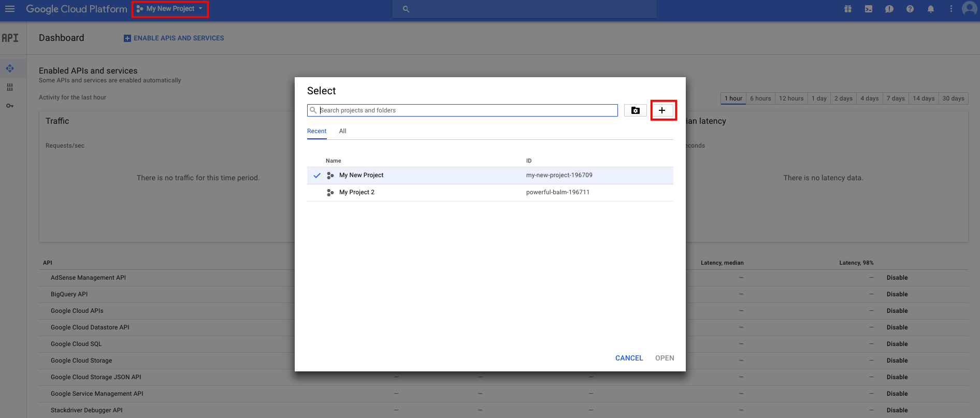The width and height of the screenshot is (980, 418).
Task: Select My Project 2 row
Action: (x=490, y=193)
